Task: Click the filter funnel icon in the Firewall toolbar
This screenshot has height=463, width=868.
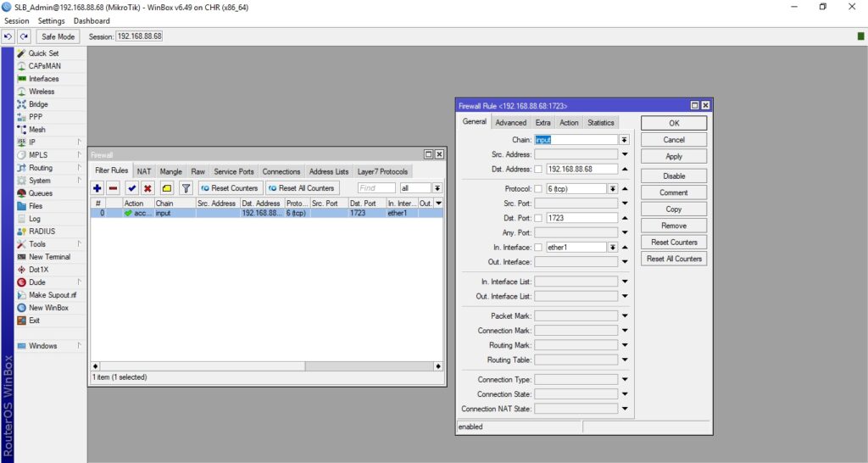Action: pyautogui.click(x=186, y=188)
